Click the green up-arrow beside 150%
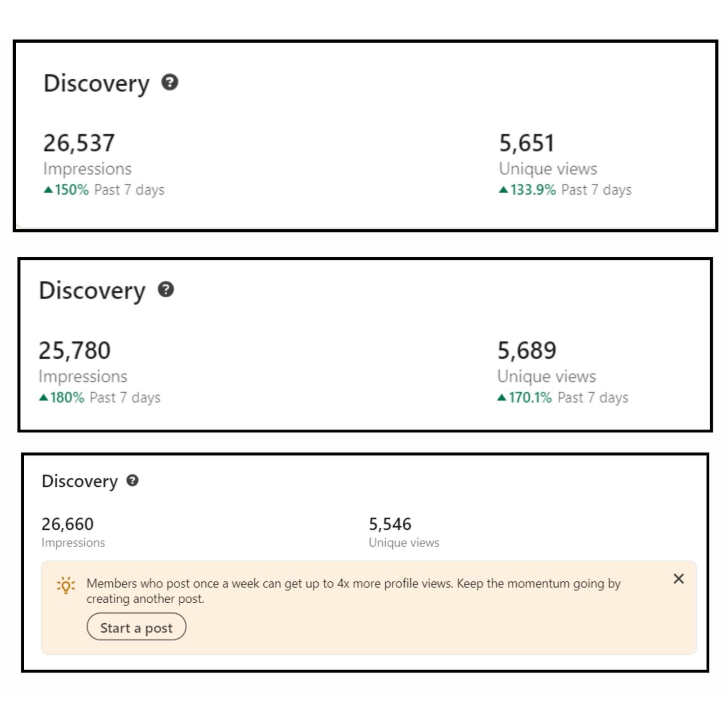Viewport: 728px width, 728px height. [48, 190]
